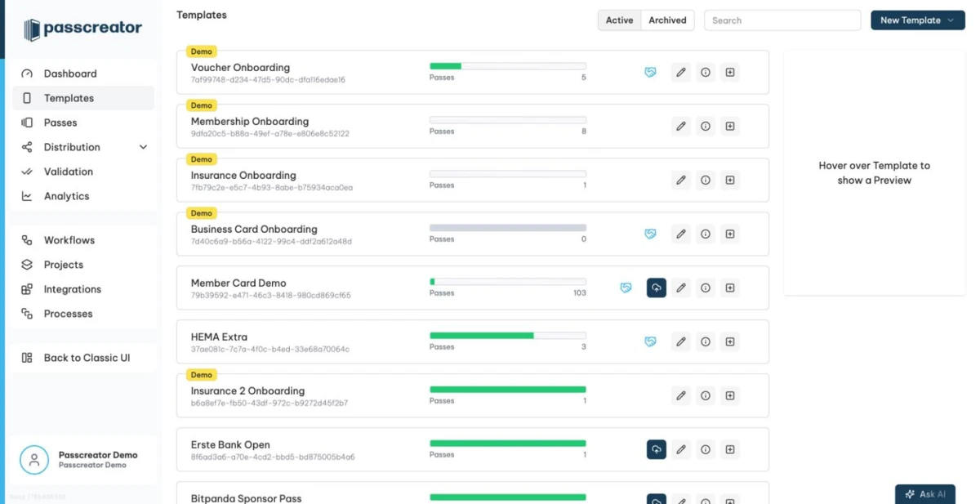This screenshot has width=980, height=504.
Task: Show info for Membership Onboarding template
Action: pos(706,126)
